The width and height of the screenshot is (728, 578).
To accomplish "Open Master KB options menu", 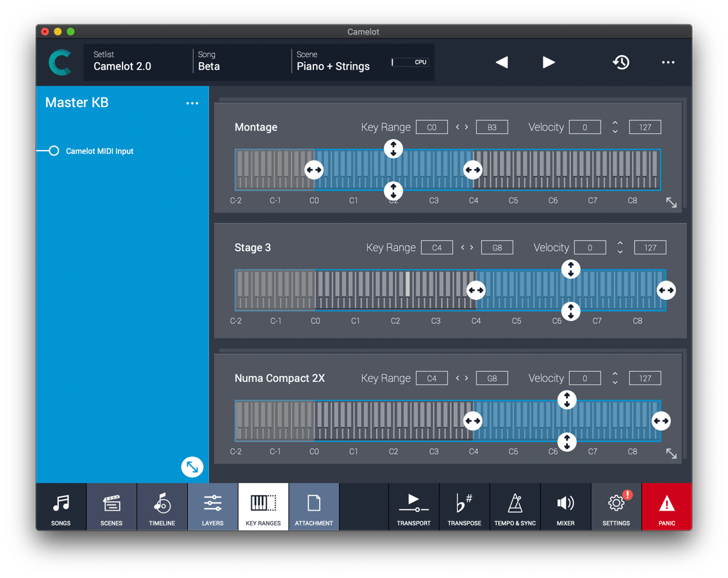I will pos(192,103).
